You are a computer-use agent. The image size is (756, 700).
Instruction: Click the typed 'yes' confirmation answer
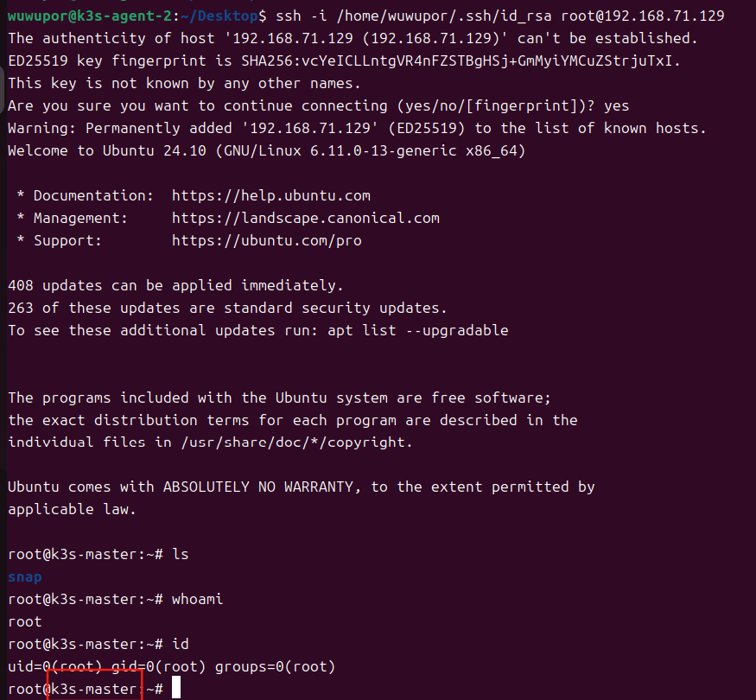pos(616,106)
